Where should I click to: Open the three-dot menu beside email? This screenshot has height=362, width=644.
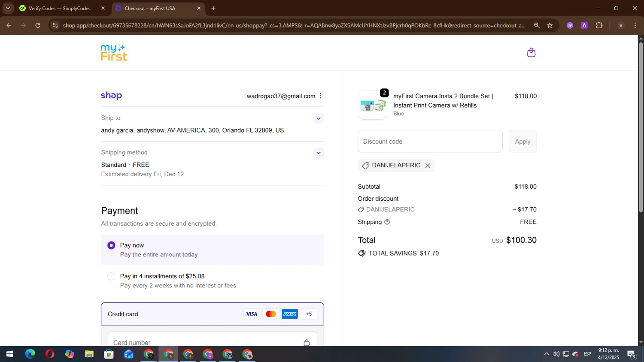pos(321,96)
